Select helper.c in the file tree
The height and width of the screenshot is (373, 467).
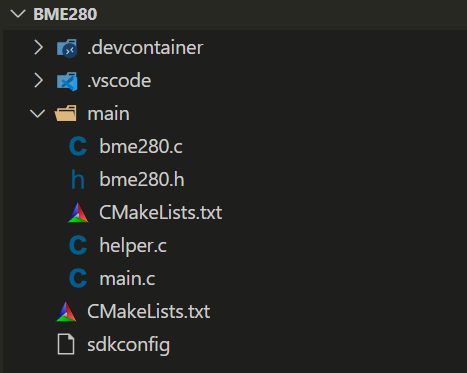(133, 246)
